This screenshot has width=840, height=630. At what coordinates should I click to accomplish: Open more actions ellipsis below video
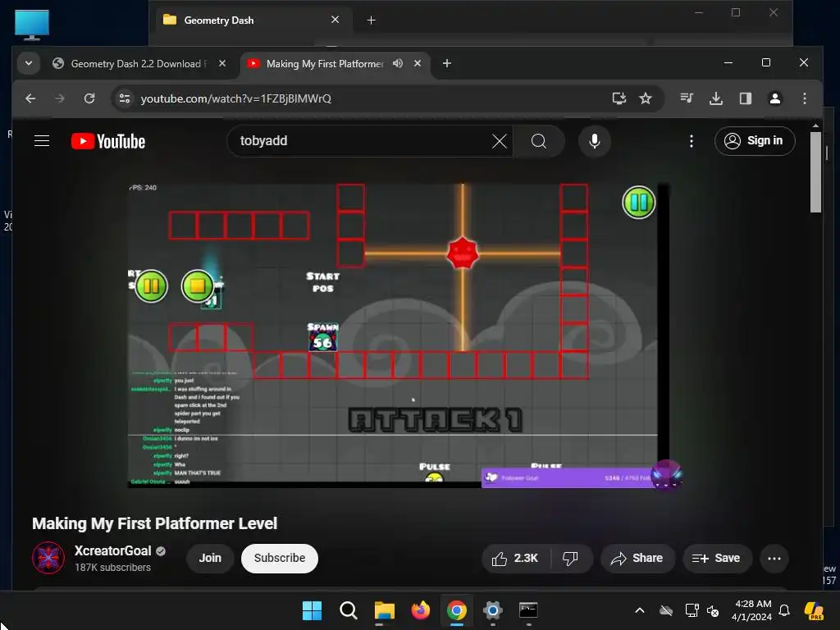[x=774, y=558]
